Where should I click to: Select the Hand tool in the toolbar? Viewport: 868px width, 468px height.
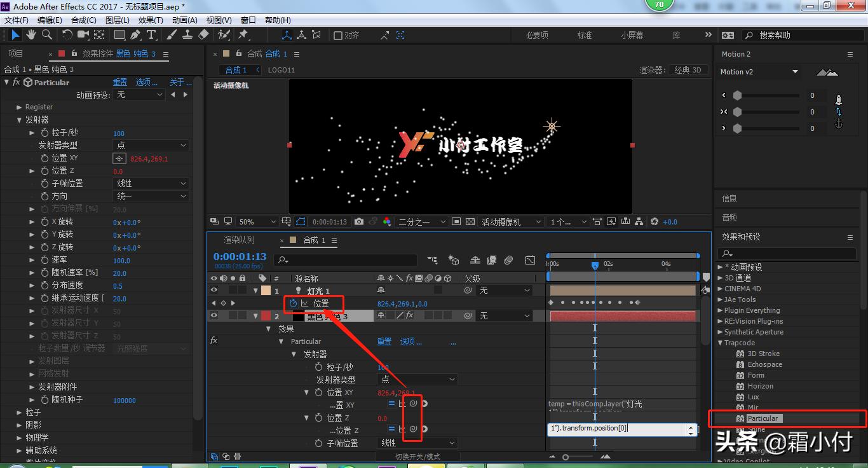[30, 34]
